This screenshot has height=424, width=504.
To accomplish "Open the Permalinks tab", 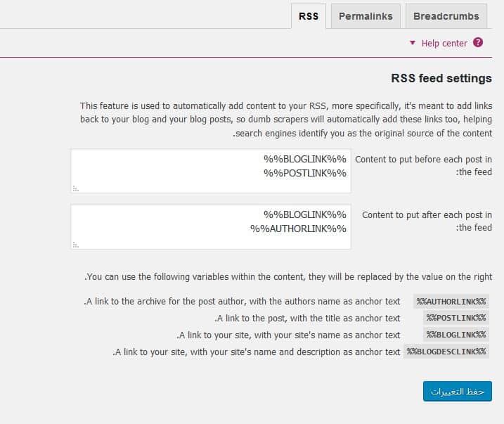I will (366, 16).
